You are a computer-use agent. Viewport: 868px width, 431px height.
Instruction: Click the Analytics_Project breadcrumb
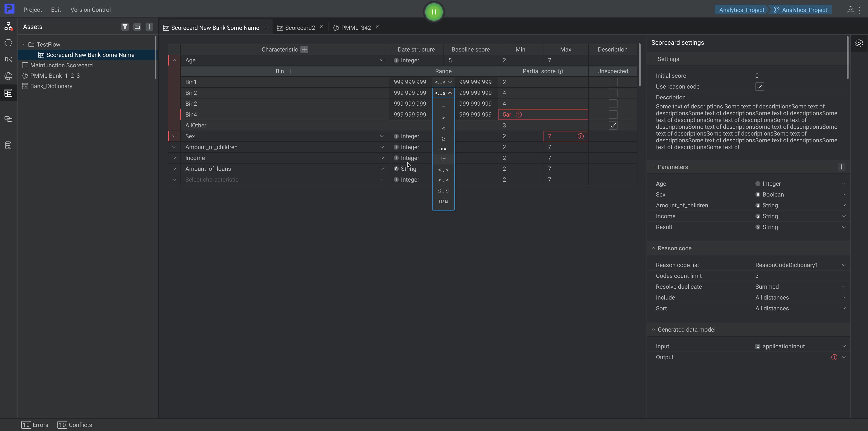click(741, 10)
